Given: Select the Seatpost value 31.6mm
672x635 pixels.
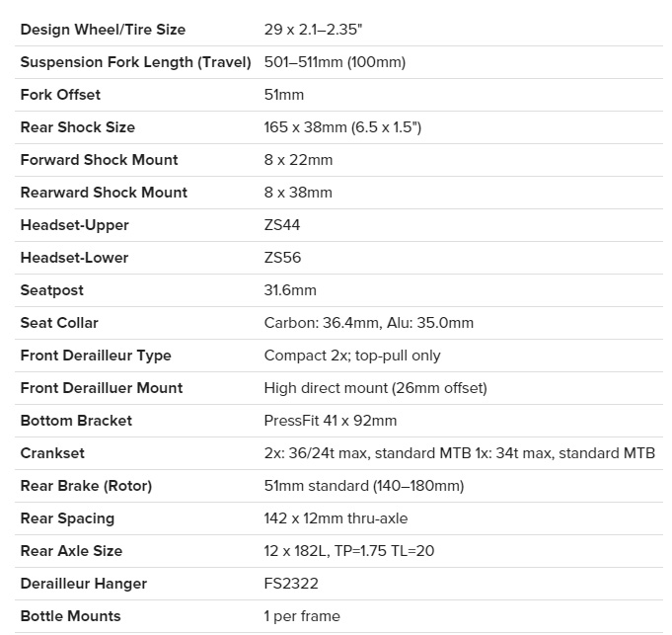Looking at the screenshot, I should [x=290, y=290].
